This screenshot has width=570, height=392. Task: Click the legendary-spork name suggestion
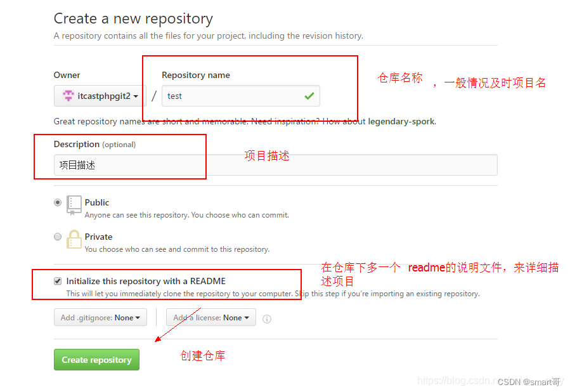pos(401,121)
